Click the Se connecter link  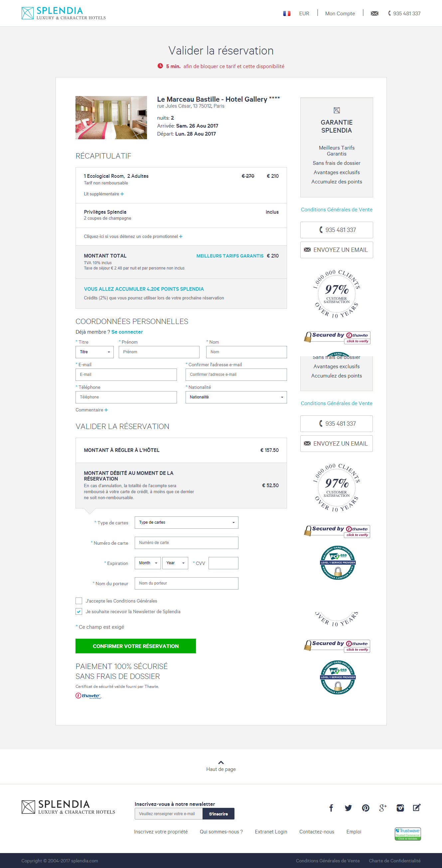pos(127,332)
